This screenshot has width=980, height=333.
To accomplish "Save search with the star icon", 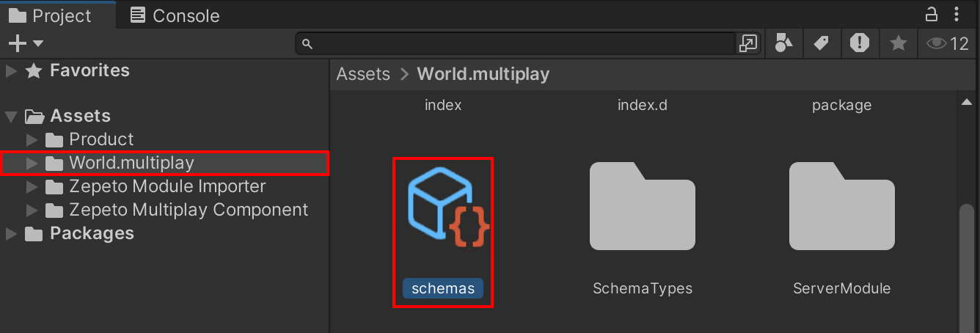I will coord(898,43).
